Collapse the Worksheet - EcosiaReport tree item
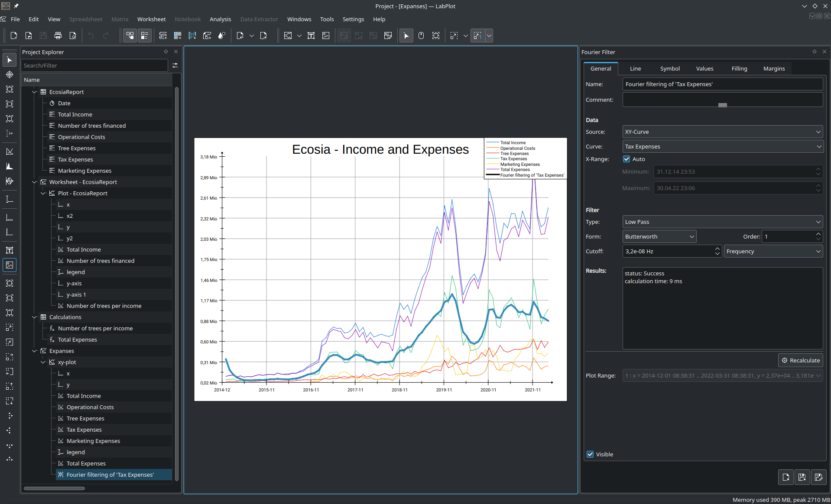This screenshot has height=504, width=831. [x=34, y=182]
